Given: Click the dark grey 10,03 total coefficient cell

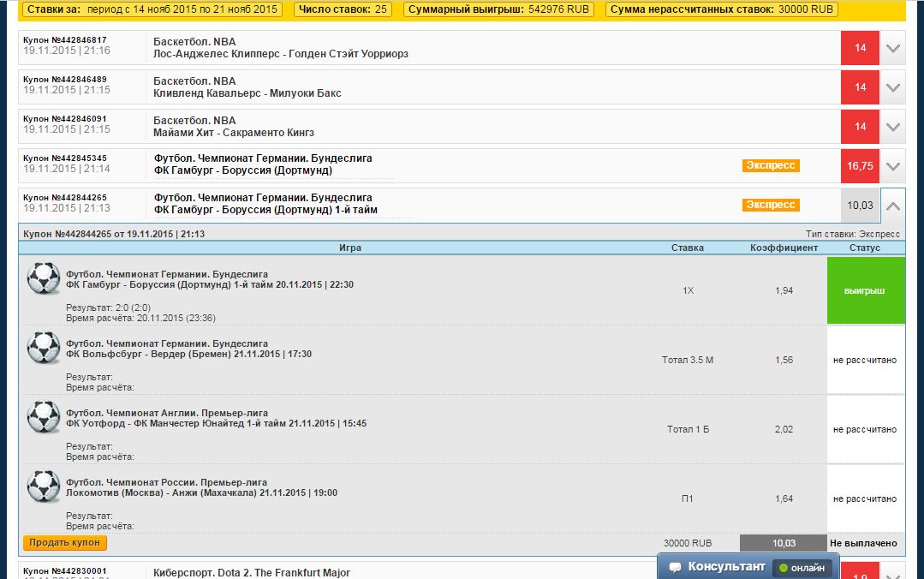Looking at the screenshot, I should (784, 543).
